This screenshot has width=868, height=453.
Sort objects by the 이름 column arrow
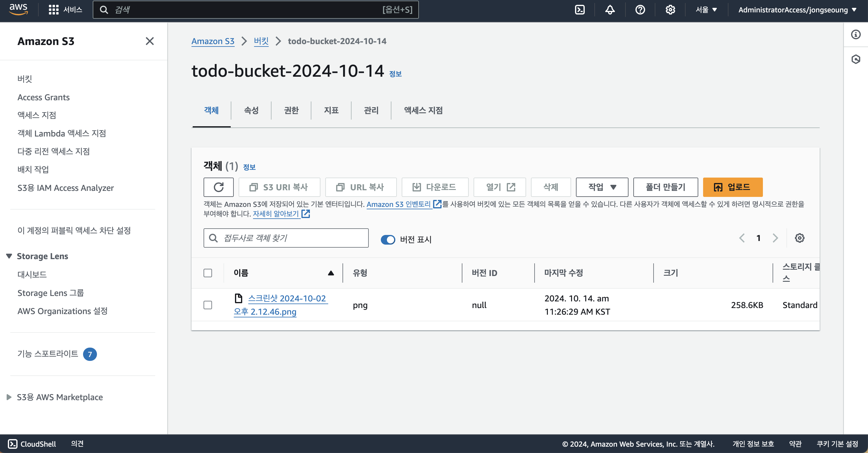click(331, 273)
